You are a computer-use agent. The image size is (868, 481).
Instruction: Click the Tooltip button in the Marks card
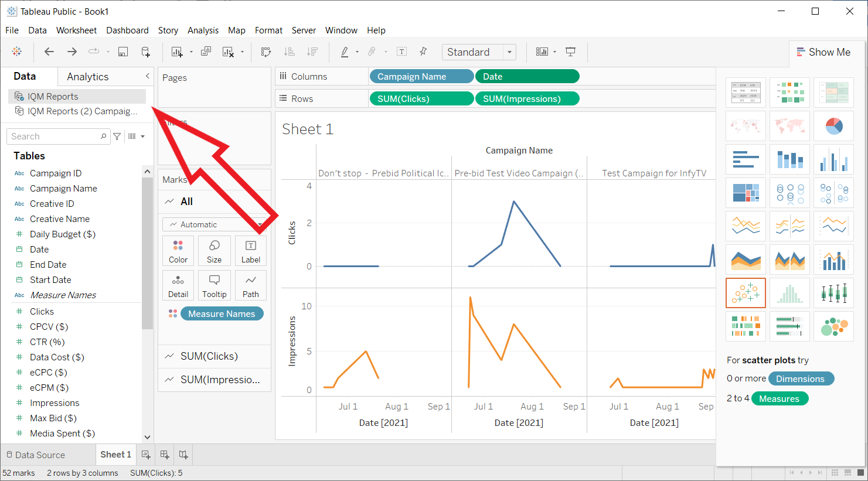pos(215,285)
